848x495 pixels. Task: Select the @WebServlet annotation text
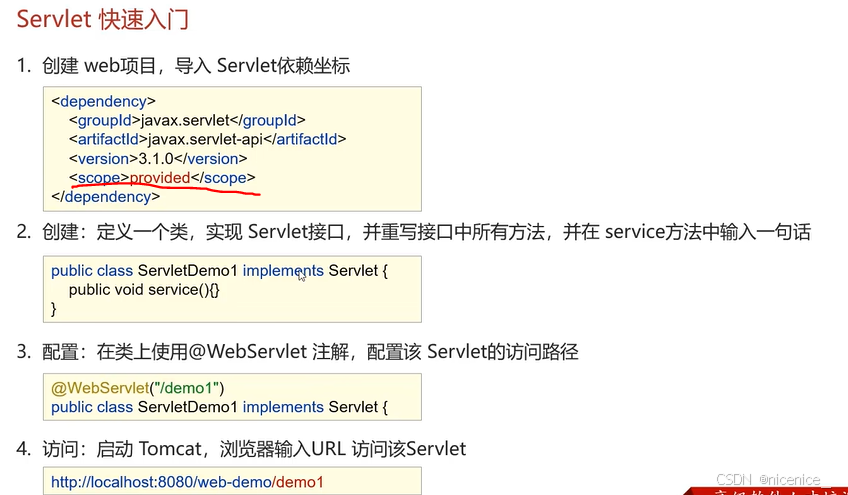click(x=100, y=388)
